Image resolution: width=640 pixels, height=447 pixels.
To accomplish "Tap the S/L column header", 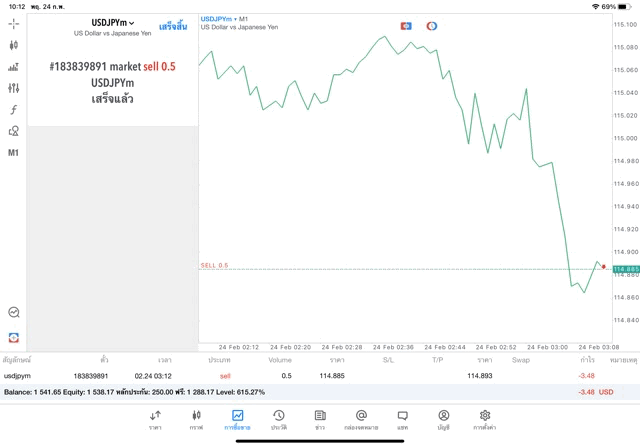I will [388, 360].
